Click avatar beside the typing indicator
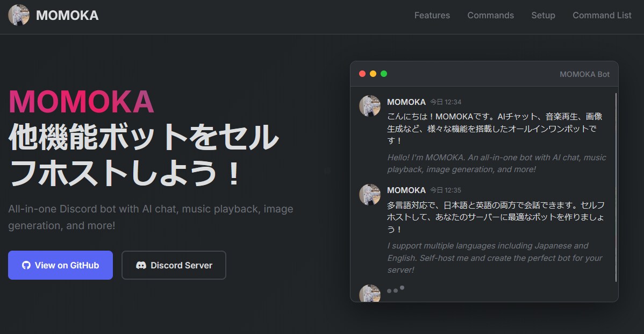 point(370,293)
